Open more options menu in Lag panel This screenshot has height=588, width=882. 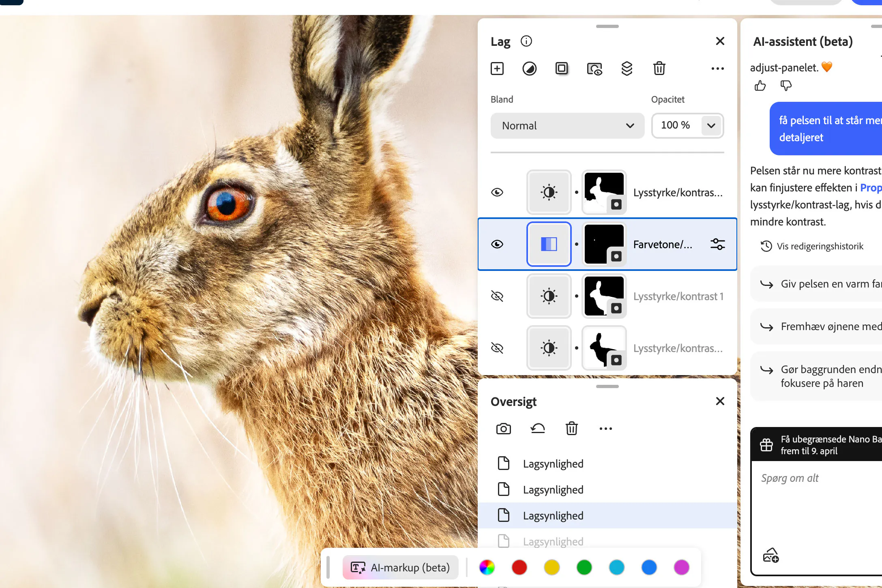point(717,69)
